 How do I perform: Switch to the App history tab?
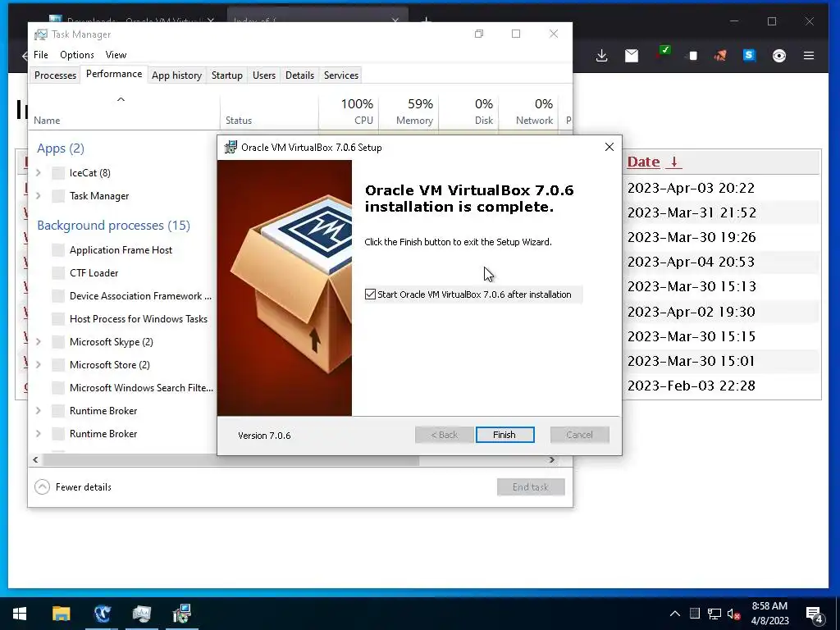point(177,75)
